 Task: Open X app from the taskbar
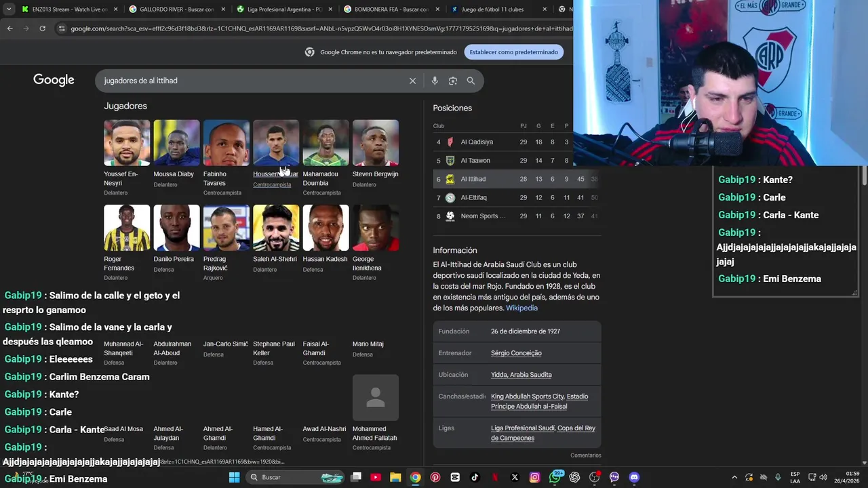click(x=515, y=477)
